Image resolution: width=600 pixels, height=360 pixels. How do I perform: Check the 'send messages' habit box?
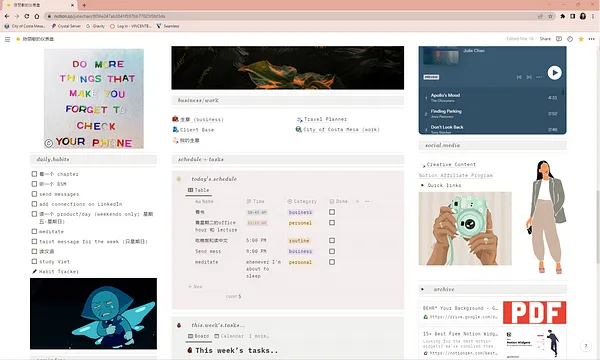tap(34, 194)
